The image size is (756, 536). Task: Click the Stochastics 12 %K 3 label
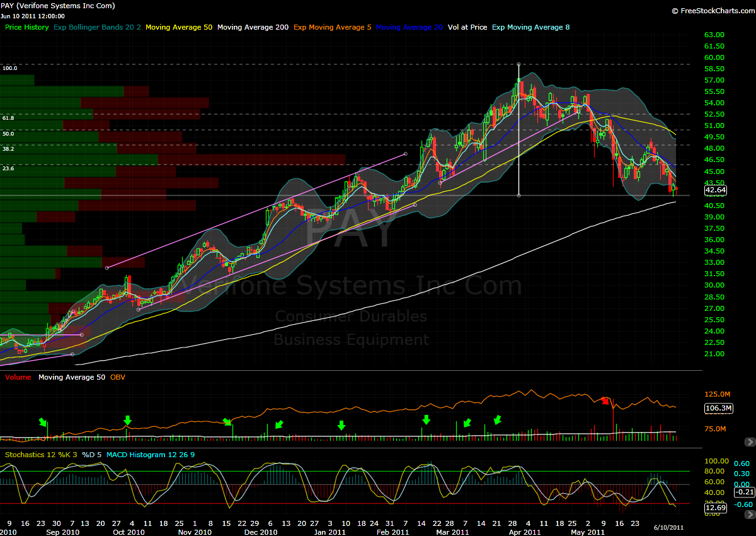(x=42, y=454)
